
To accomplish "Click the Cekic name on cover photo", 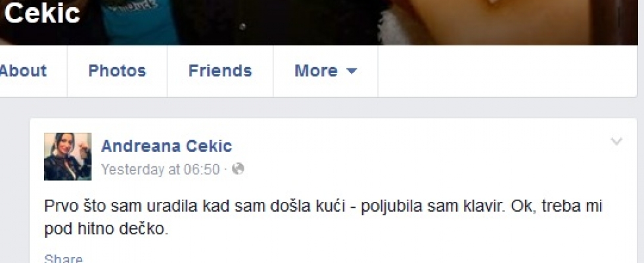I will coord(42,13).
